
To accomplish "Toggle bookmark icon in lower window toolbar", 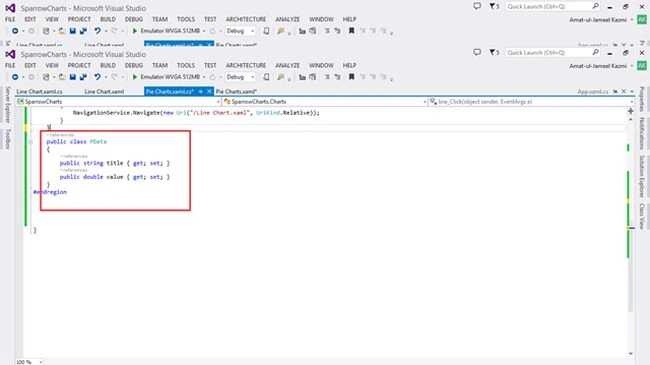I will [x=352, y=77].
